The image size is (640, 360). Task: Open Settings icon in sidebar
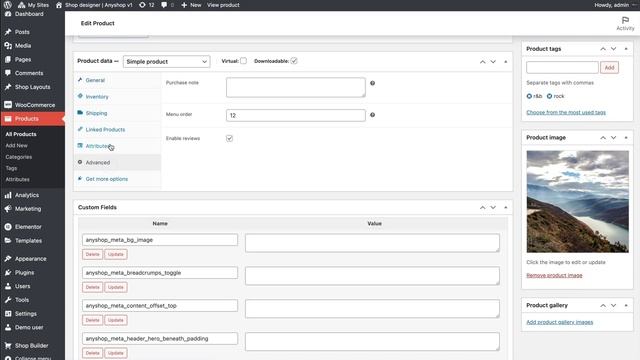(8, 313)
